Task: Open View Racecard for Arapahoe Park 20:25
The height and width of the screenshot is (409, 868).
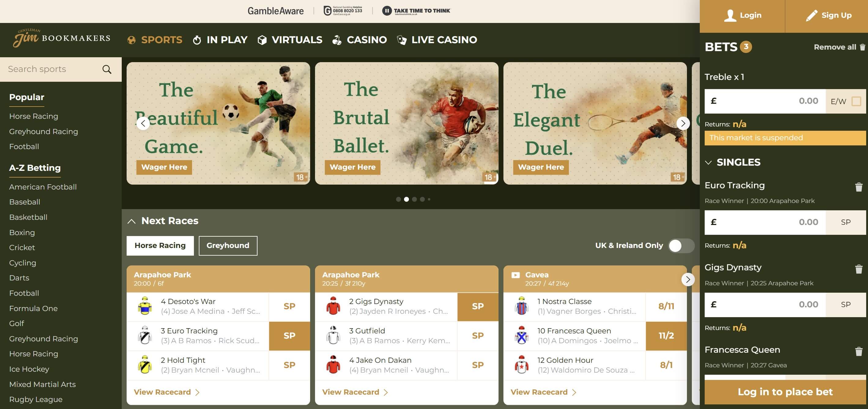Action: (x=355, y=392)
